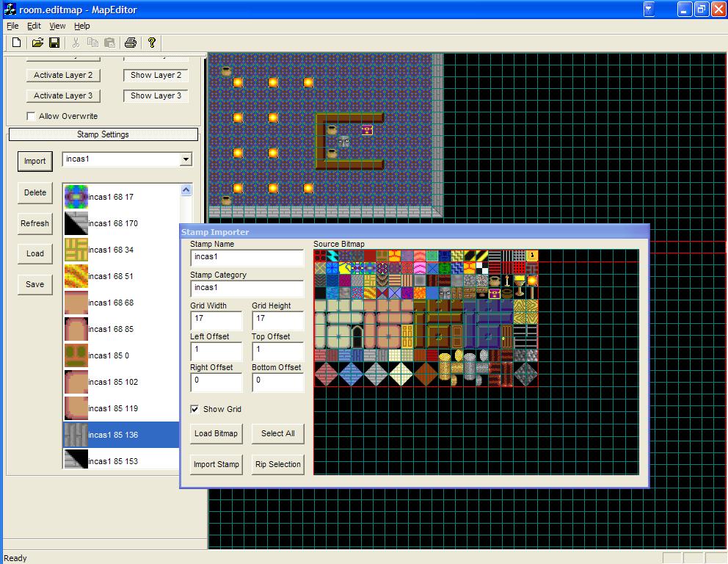Expand the title bar dropdown arrow

click(649, 10)
